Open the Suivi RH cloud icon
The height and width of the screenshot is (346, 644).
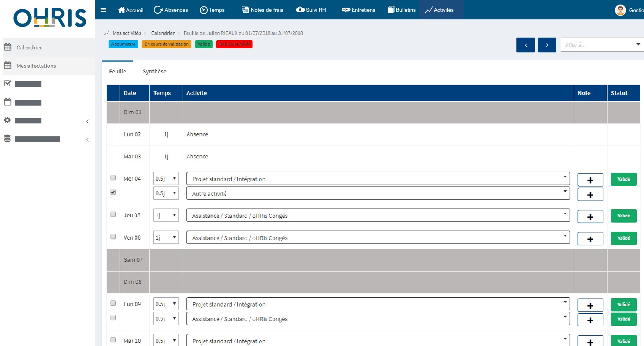[x=300, y=10]
